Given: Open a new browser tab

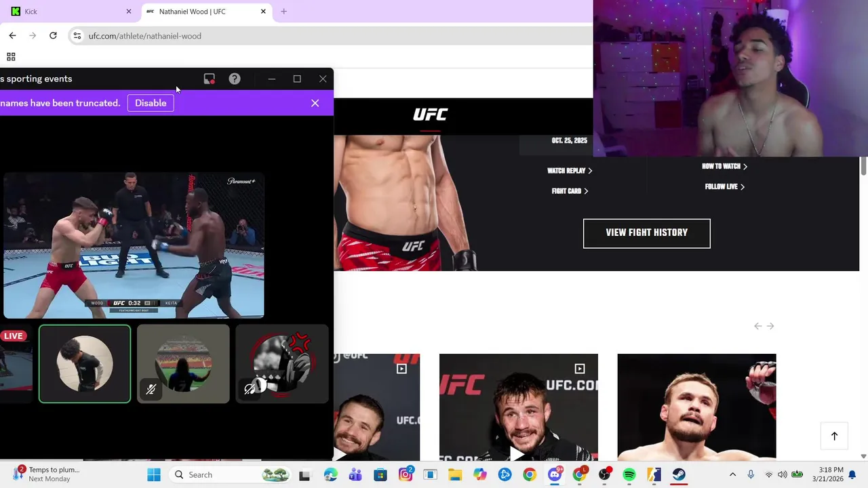Looking at the screenshot, I should [283, 12].
